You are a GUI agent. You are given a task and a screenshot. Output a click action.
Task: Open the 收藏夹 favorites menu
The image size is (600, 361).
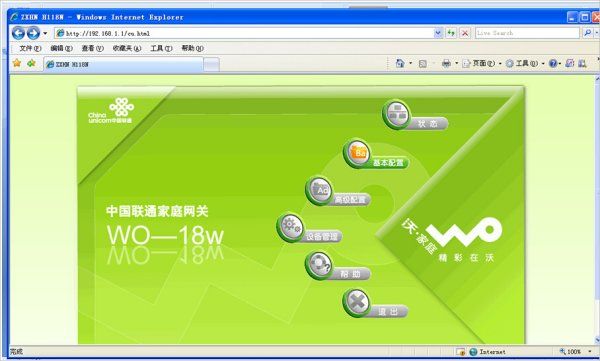click(127, 48)
